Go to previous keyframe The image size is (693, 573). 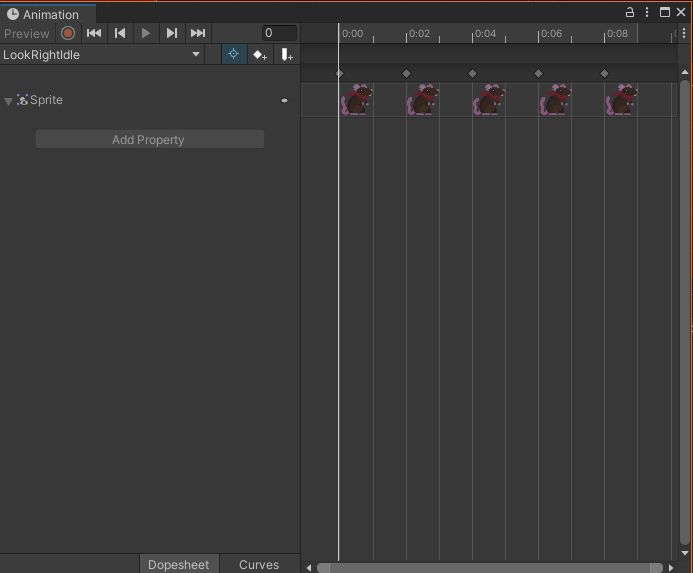pos(120,33)
